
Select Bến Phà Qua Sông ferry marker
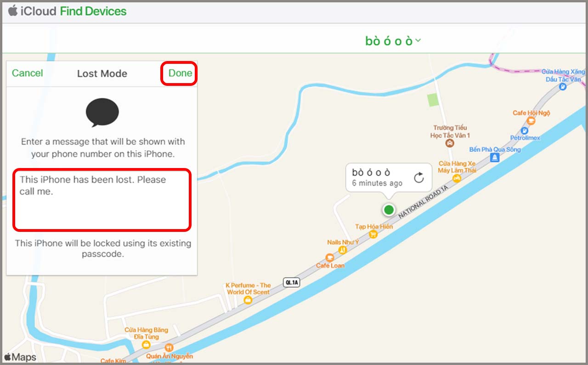tap(495, 157)
